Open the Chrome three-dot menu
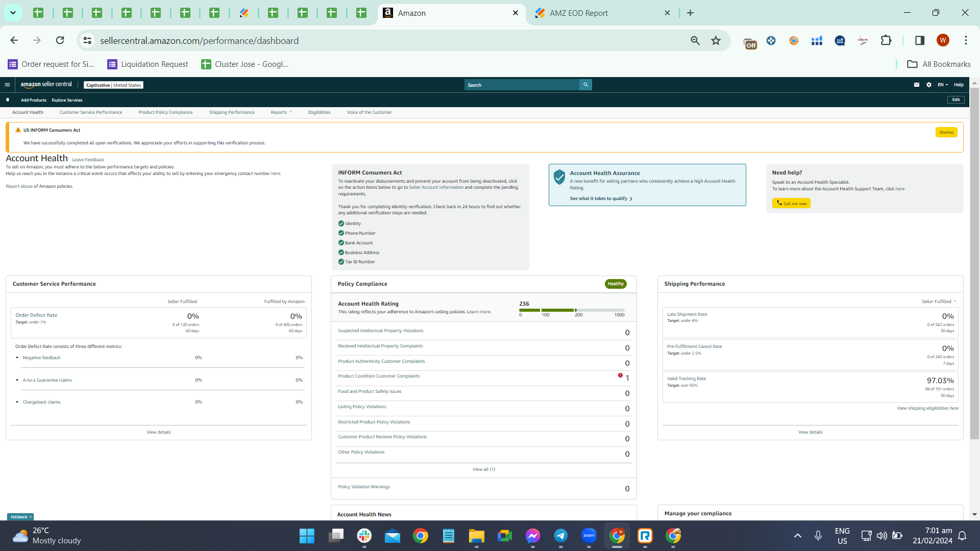The width and height of the screenshot is (980, 551). pyautogui.click(x=966, y=40)
